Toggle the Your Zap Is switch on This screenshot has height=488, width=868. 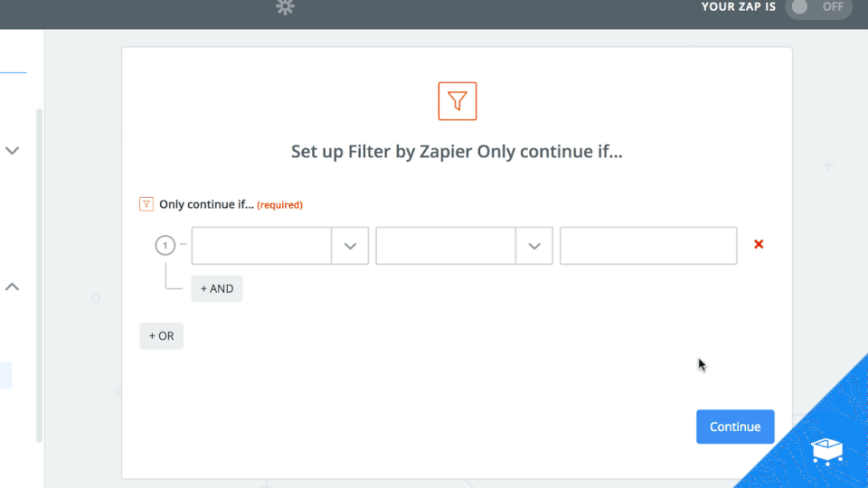tap(818, 7)
